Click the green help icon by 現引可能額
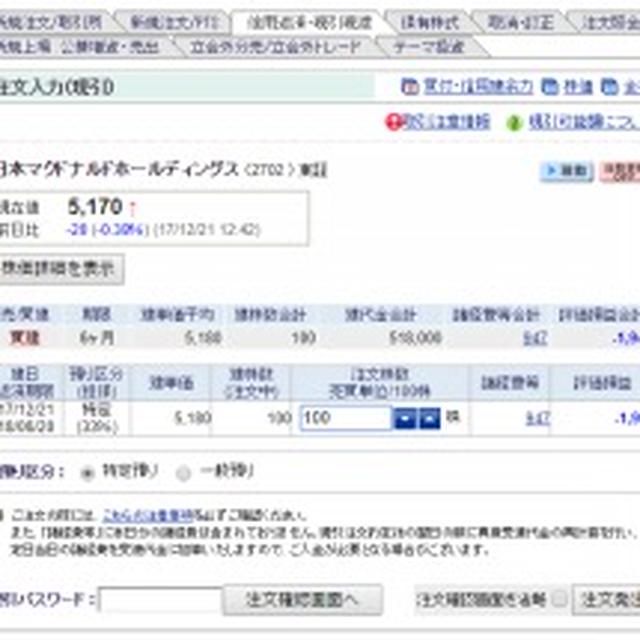The image size is (640, 640). (x=514, y=122)
